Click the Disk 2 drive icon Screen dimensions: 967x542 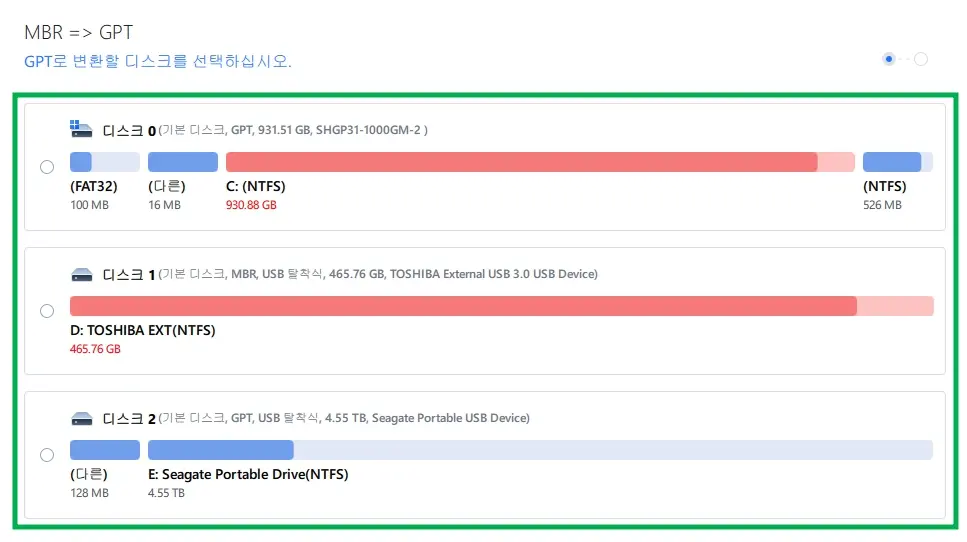[x=81, y=419]
